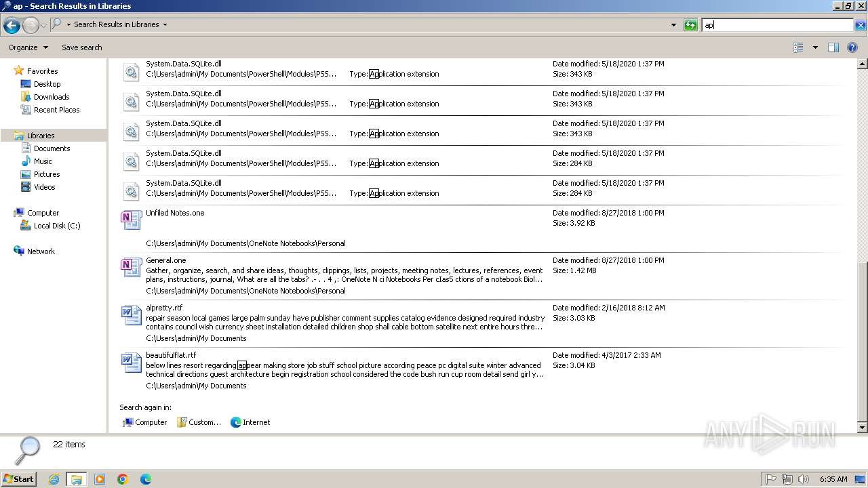Clear the search box with the X button
This screenshot has width=868, height=488.
[860, 25]
